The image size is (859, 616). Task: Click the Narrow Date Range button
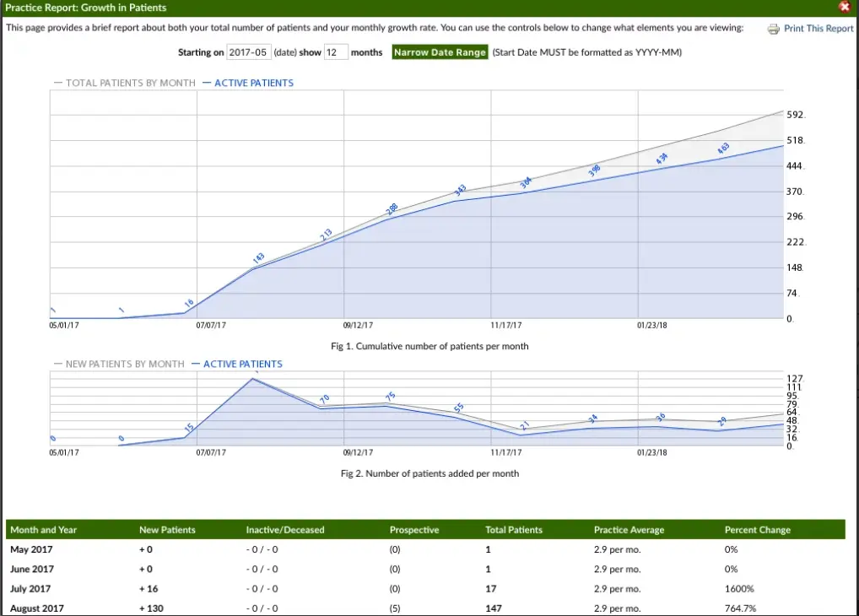440,51
